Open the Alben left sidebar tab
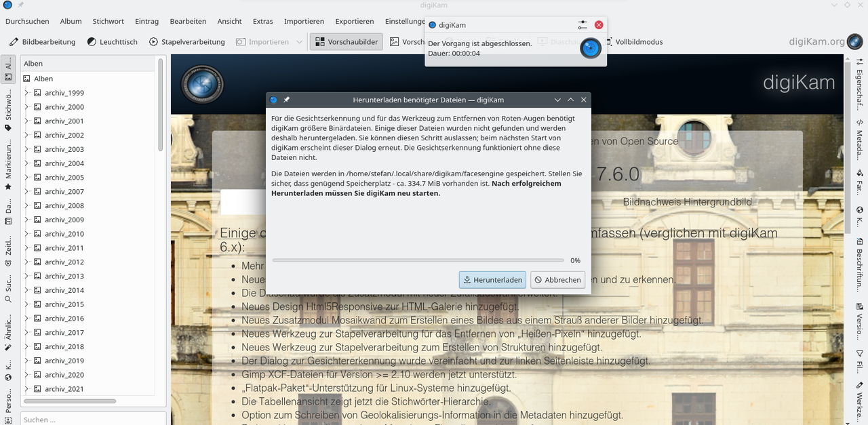The width and height of the screenshot is (868, 425). coord(8,70)
